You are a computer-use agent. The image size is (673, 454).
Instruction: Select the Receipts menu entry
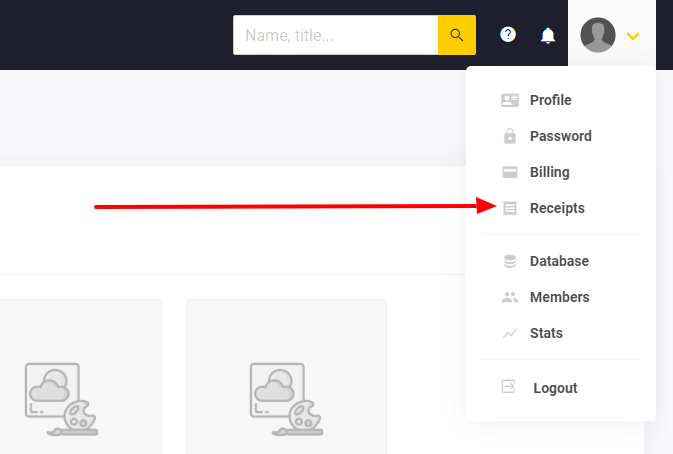point(557,208)
